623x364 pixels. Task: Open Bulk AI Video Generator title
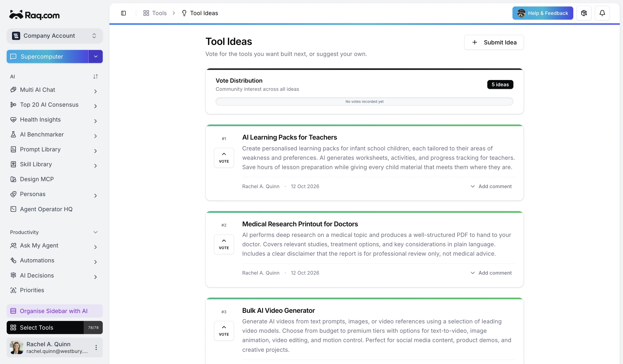click(278, 310)
